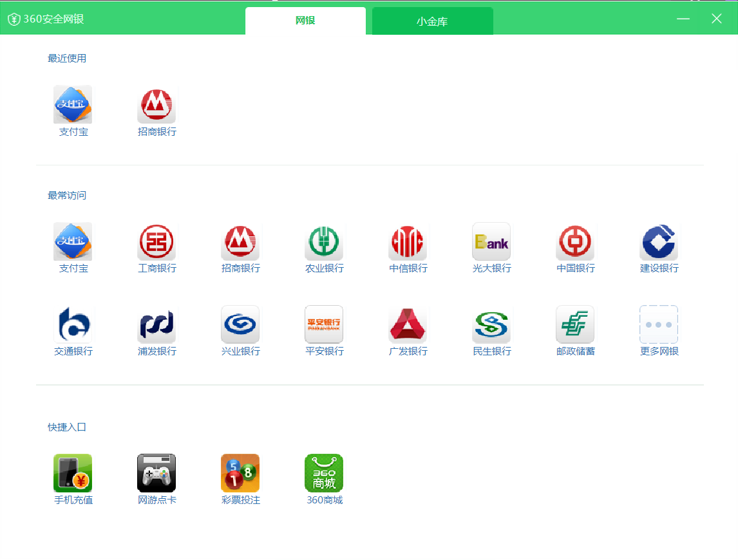Show more banks via 更多网银
This screenshot has height=560, width=738.
659,324
